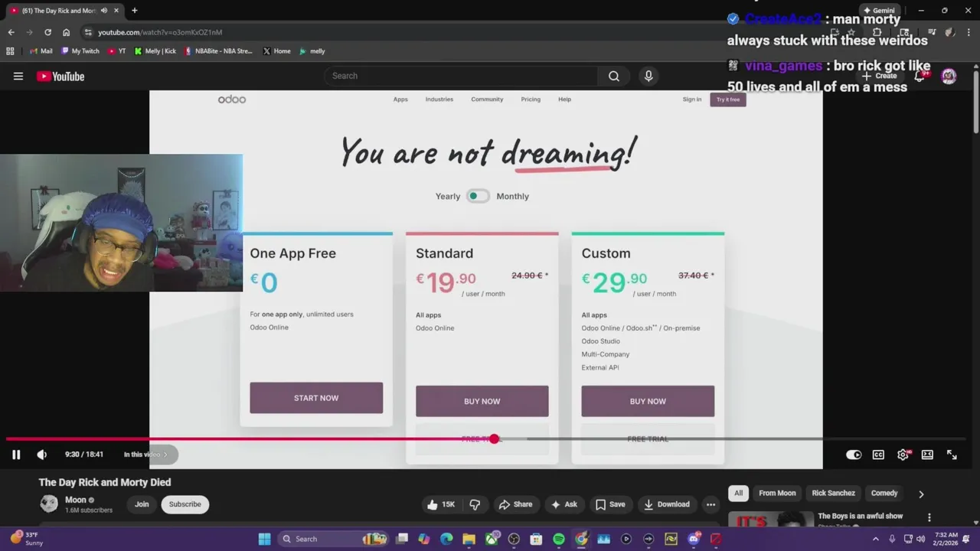
Task: Go back in browser history
Action: pos(11,32)
